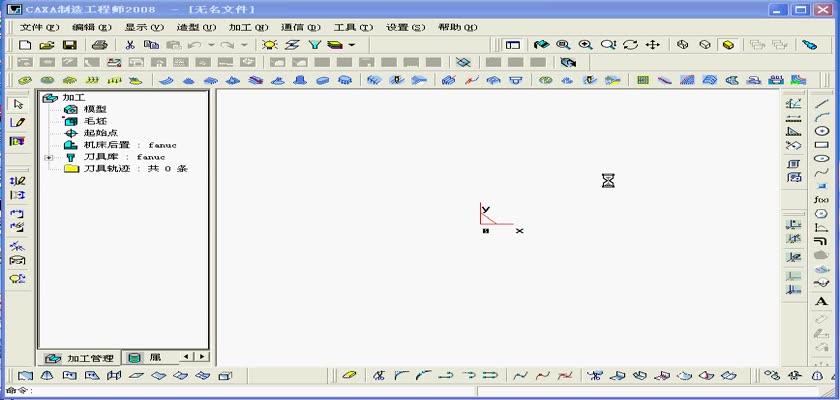This screenshot has height=400, width=840.
Task: Click the first green roughing toolpath icon
Action: (25, 80)
